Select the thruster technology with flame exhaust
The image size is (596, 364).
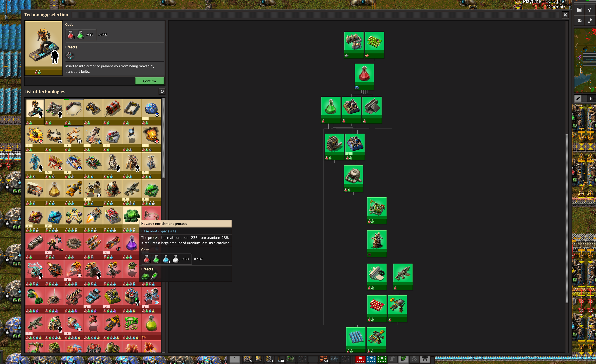93,219
